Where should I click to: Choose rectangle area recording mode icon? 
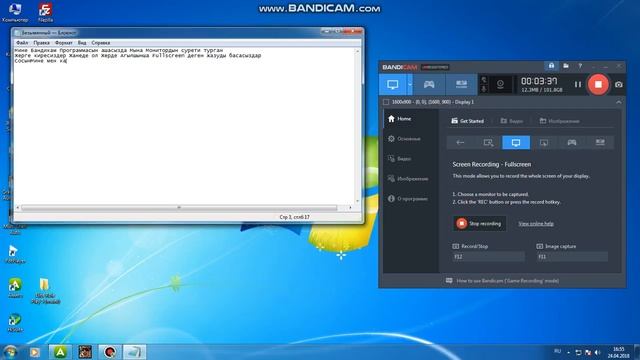pos(488,142)
